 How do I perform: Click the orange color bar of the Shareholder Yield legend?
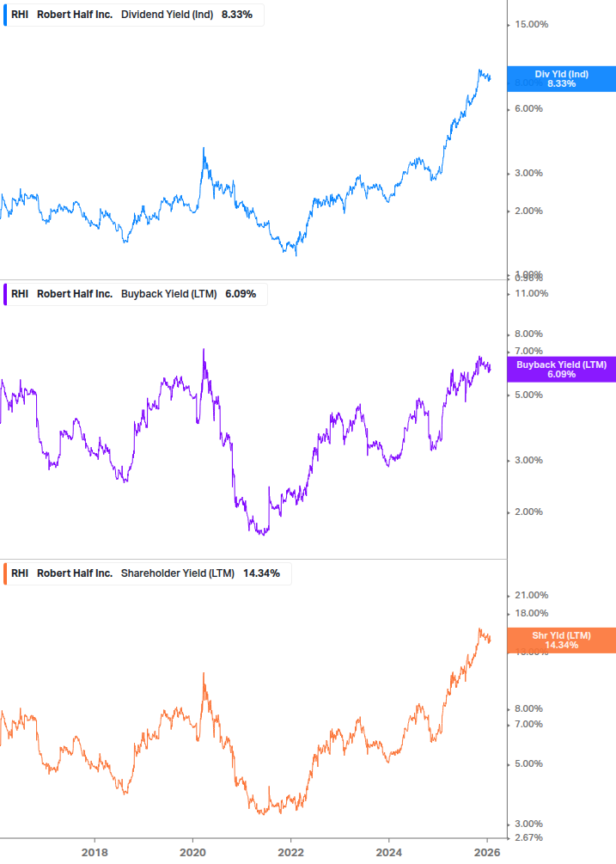5,573
